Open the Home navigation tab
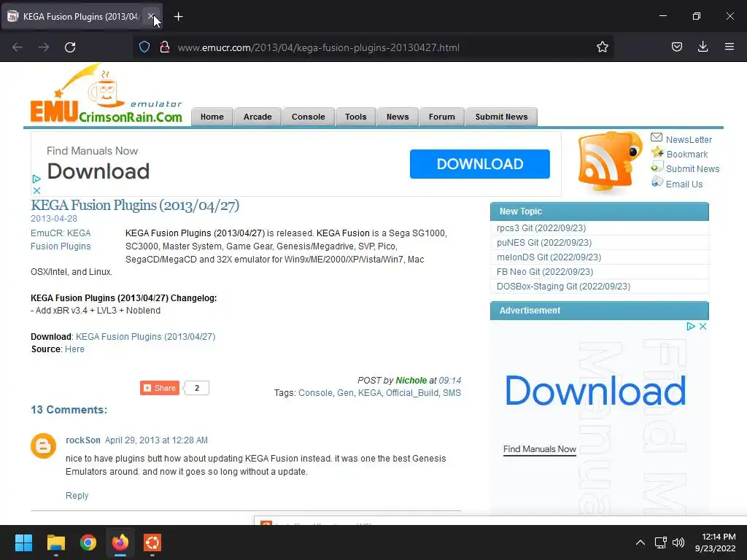This screenshot has height=560, width=747. click(212, 117)
